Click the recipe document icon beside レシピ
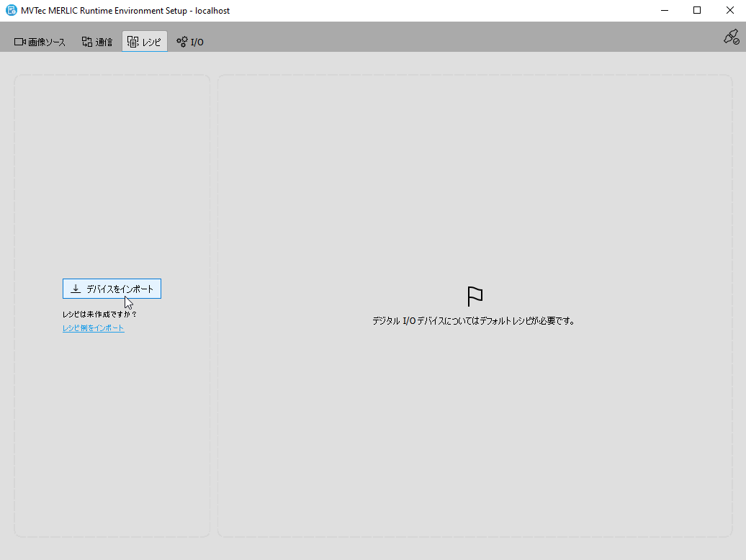 (x=132, y=42)
